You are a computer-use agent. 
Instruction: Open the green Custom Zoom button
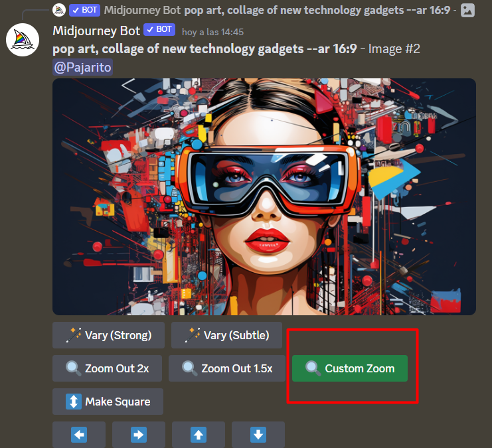(x=349, y=368)
